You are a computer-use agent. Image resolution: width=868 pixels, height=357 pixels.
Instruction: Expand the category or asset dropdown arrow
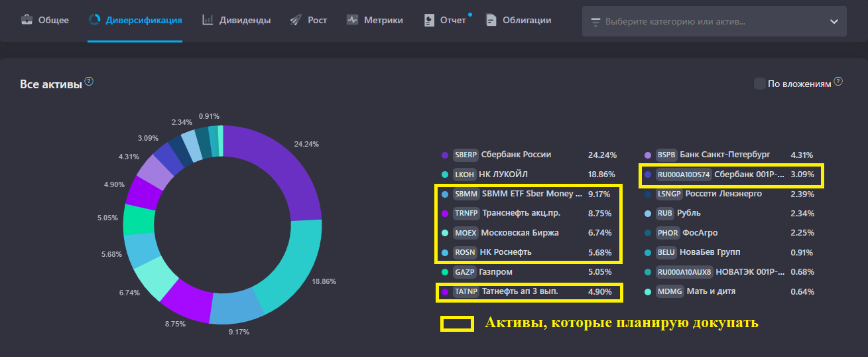(834, 22)
